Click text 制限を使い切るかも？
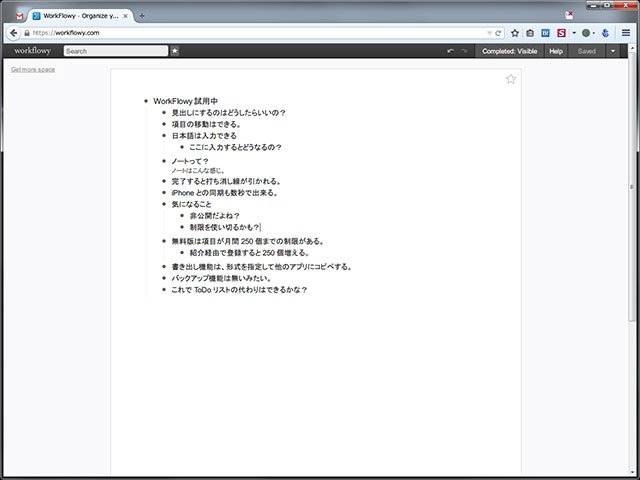 pos(224,227)
